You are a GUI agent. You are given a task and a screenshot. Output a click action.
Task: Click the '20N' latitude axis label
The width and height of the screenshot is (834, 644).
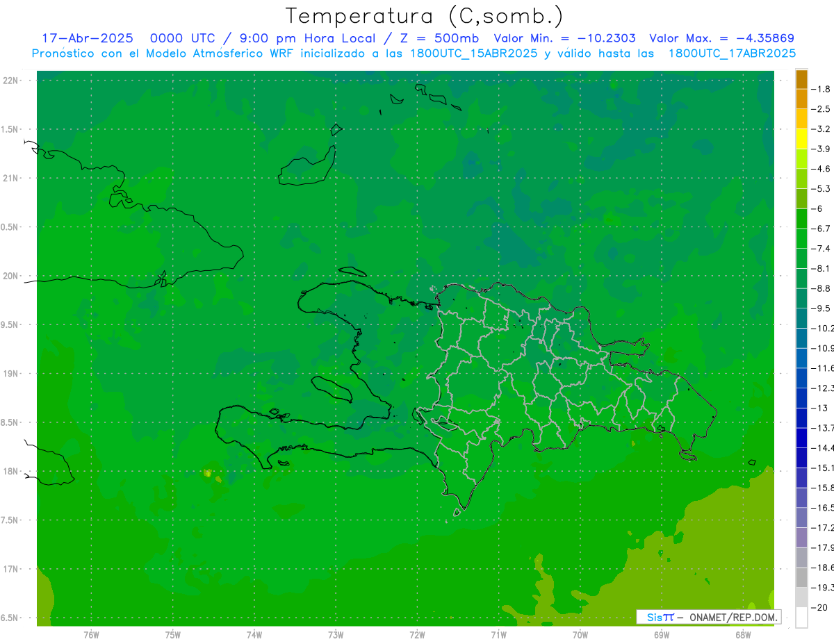pyautogui.click(x=11, y=276)
